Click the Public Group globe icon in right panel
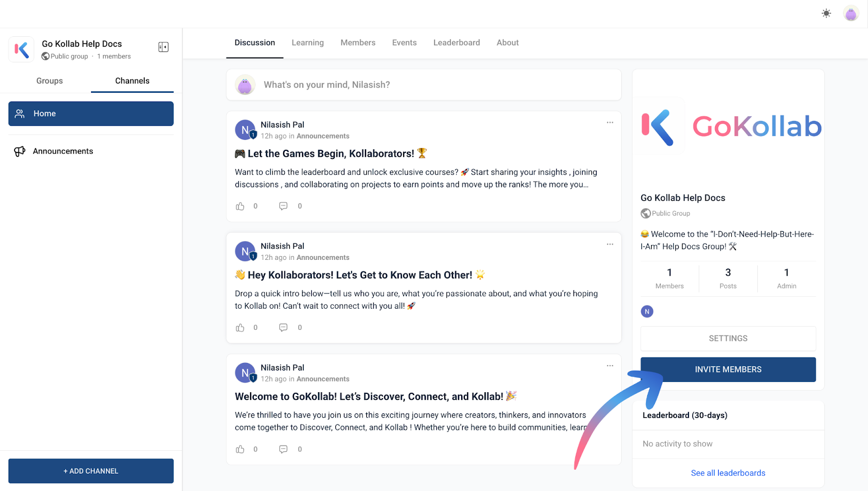This screenshot has width=868, height=491. click(x=646, y=214)
